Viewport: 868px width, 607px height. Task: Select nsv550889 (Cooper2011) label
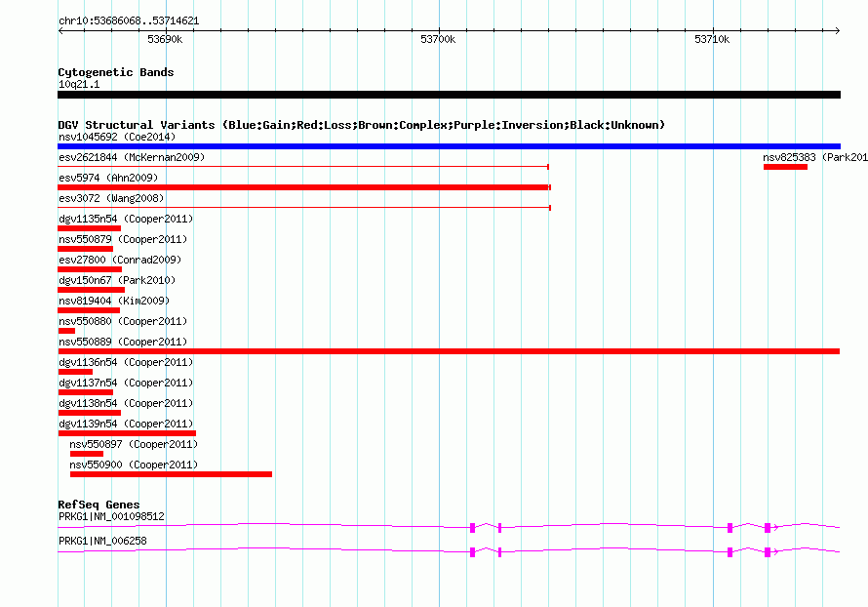pyautogui.click(x=123, y=342)
